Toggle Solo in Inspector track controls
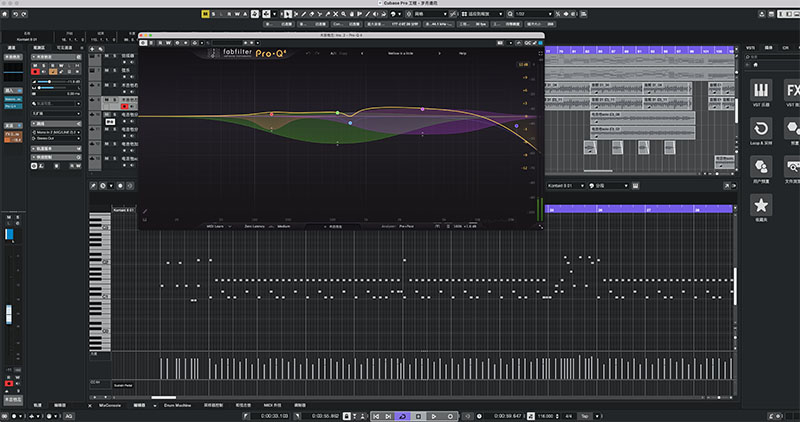Image resolution: width=800 pixels, height=422 pixels. pyautogui.click(x=44, y=66)
